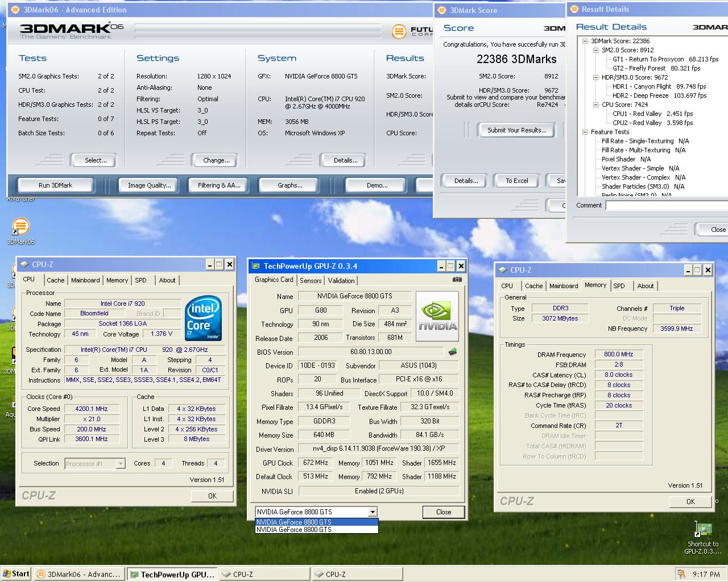Select CPU1 - Red Valley result row
The image size is (728, 582).
652,114
